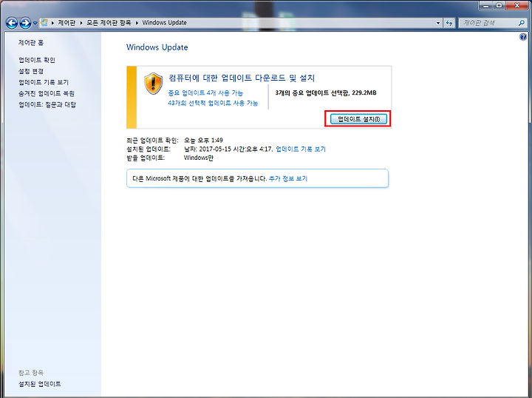Open 설치된 업데이트 link at bottom
Viewport: 532px width, 398px height.
point(39,384)
